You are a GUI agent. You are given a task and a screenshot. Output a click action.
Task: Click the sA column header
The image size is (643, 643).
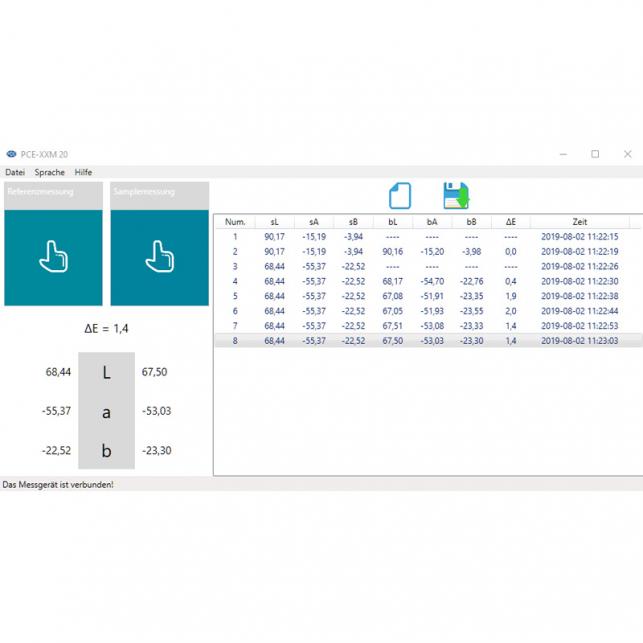[314, 222]
